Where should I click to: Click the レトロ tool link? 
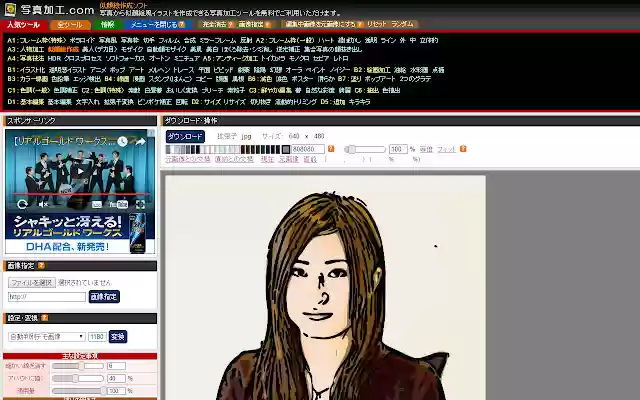341,58
